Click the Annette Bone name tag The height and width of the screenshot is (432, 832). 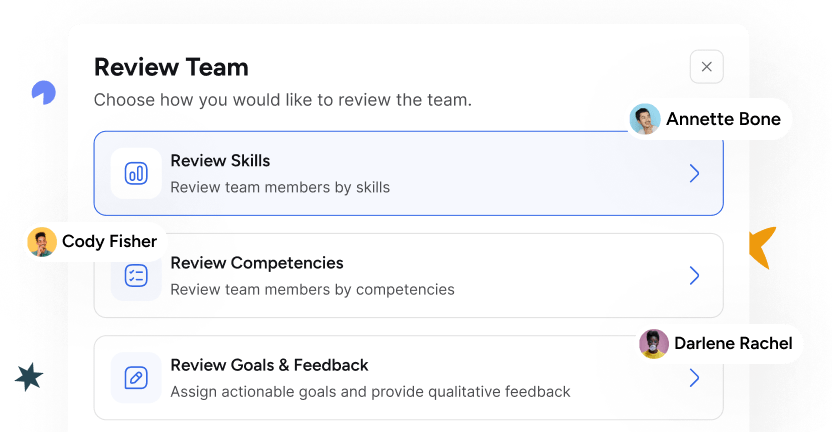[x=723, y=120]
